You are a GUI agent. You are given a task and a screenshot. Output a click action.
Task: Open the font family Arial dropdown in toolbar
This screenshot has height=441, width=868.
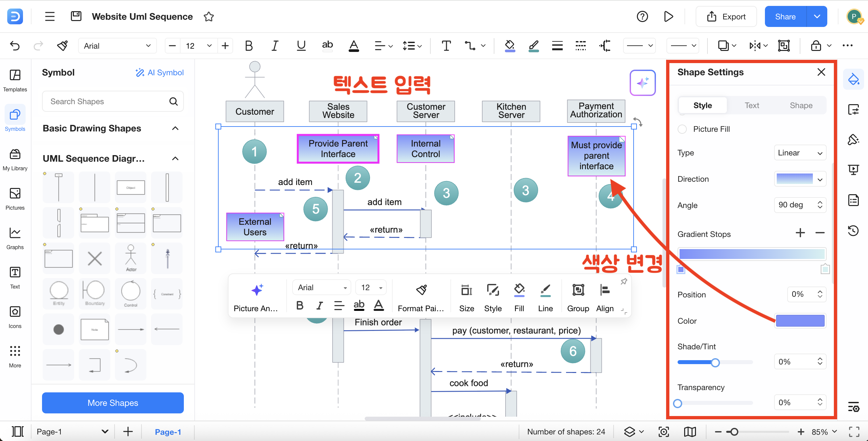click(x=117, y=46)
